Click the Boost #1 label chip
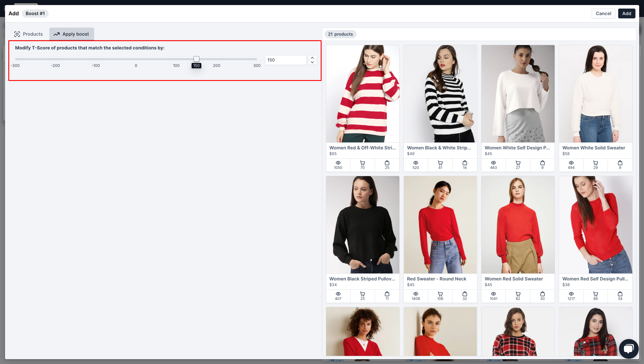 [x=35, y=14]
